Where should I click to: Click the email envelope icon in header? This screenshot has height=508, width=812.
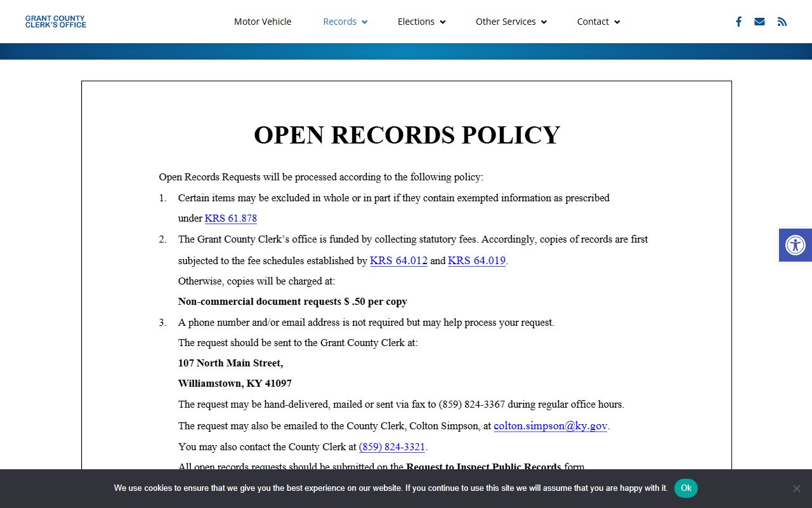759,22
